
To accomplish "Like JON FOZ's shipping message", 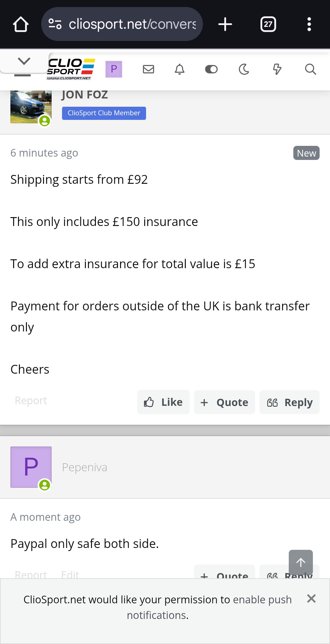I will pos(163,402).
